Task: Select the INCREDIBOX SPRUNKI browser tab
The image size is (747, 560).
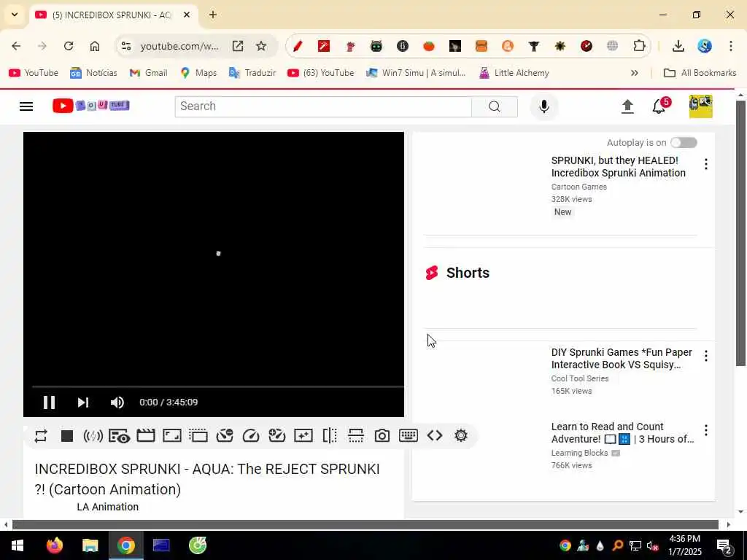Action: 112,15
